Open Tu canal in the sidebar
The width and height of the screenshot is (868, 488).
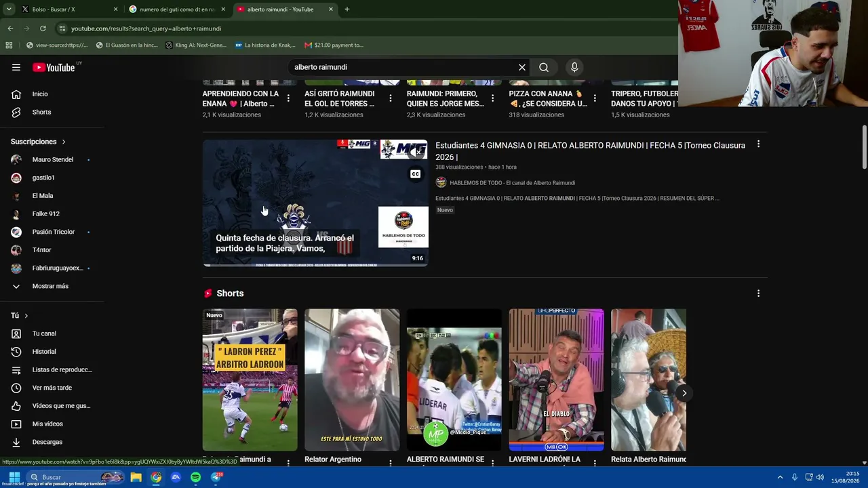pyautogui.click(x=52, y=333)
